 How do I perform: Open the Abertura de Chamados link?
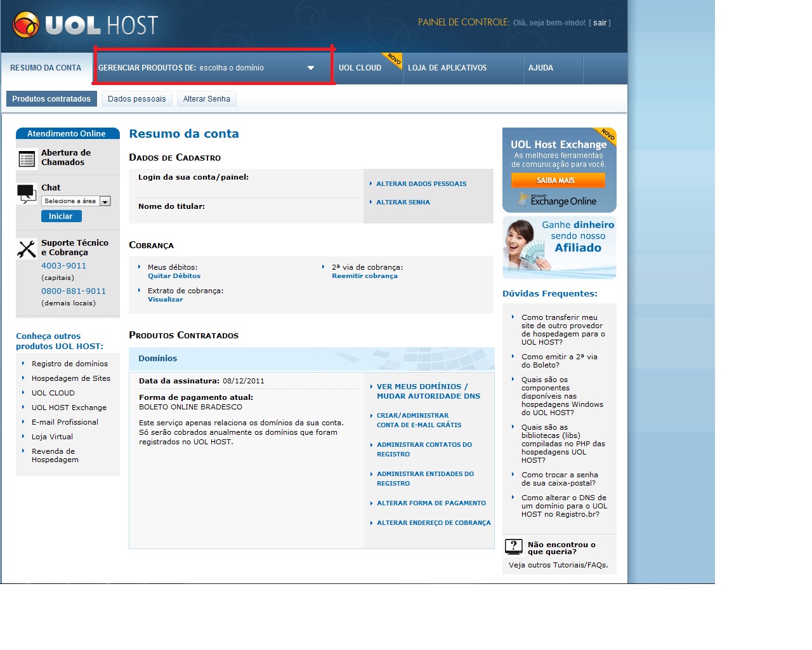[x=66, y=157]
